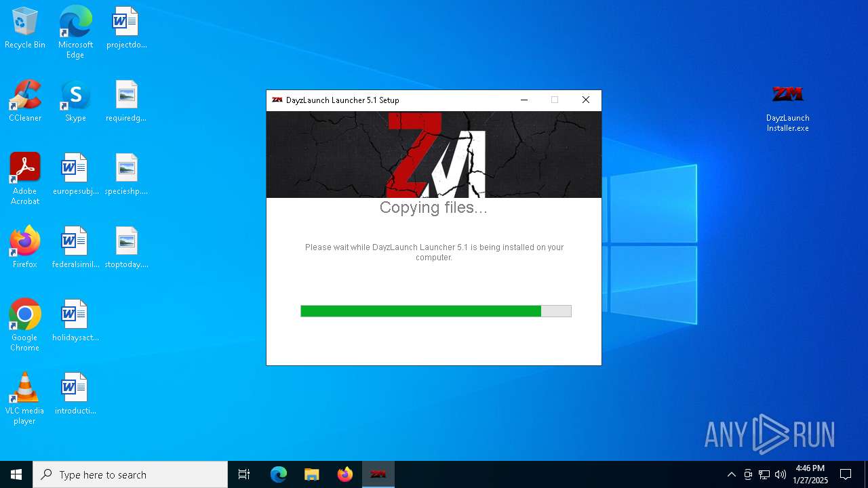Select the holidaysact... Word document icon

coord(75,321)
